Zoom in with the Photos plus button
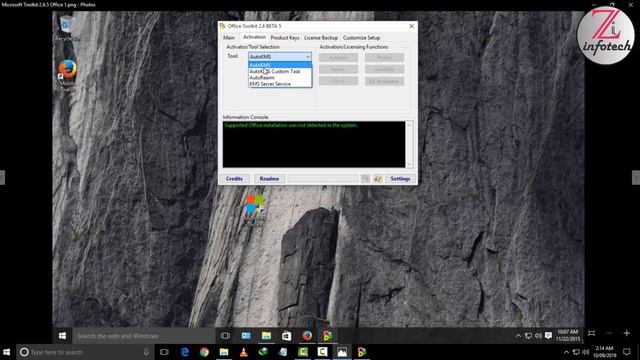The height and width of the screenshot is (360, 640). pos(627,333)
